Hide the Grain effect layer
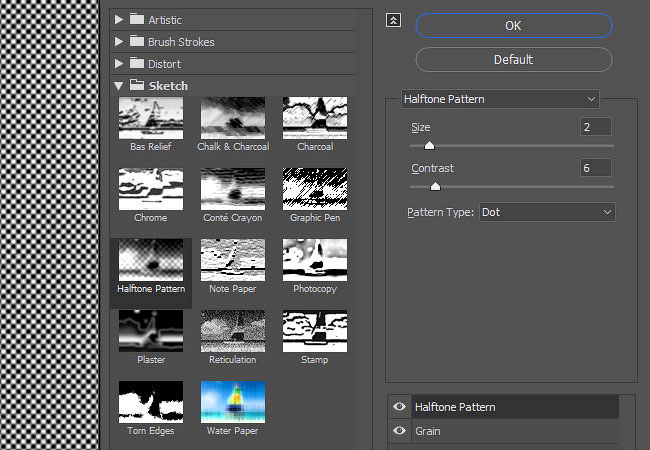 click(399, 431)
